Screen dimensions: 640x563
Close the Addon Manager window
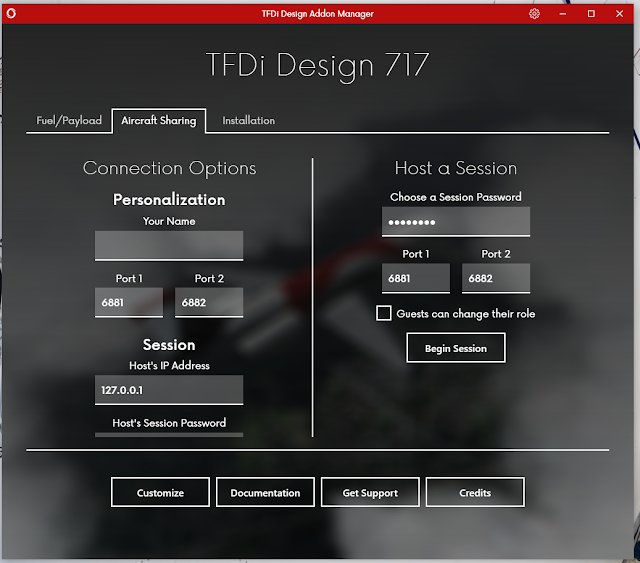pos(619,13)
